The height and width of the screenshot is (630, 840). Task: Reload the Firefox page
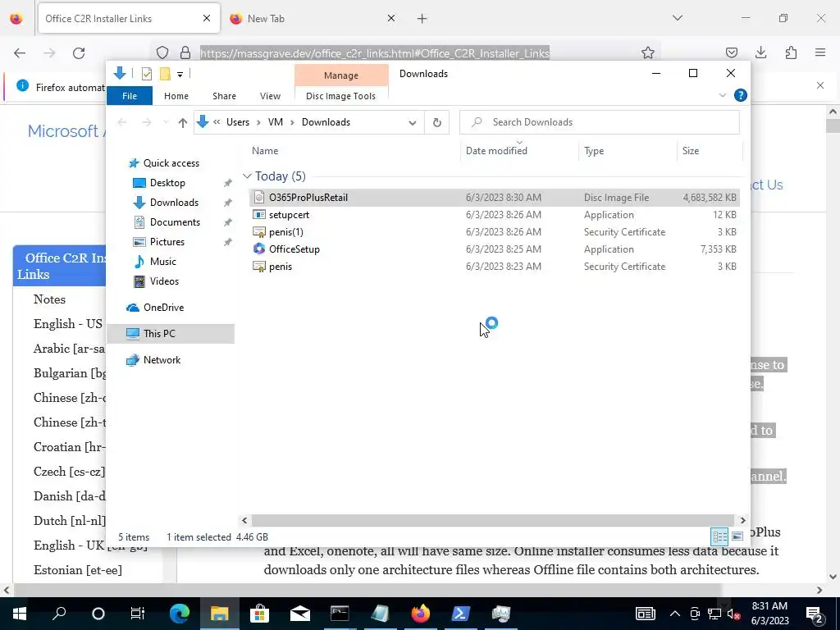(x=79, y=53)
